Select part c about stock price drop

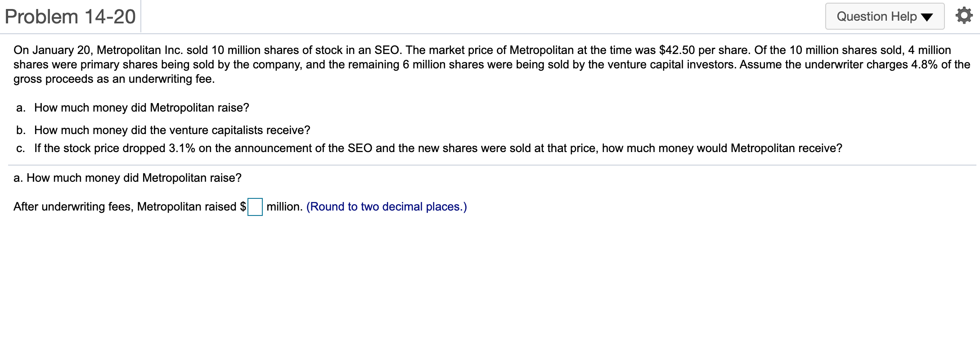click(x=438, y=148)
